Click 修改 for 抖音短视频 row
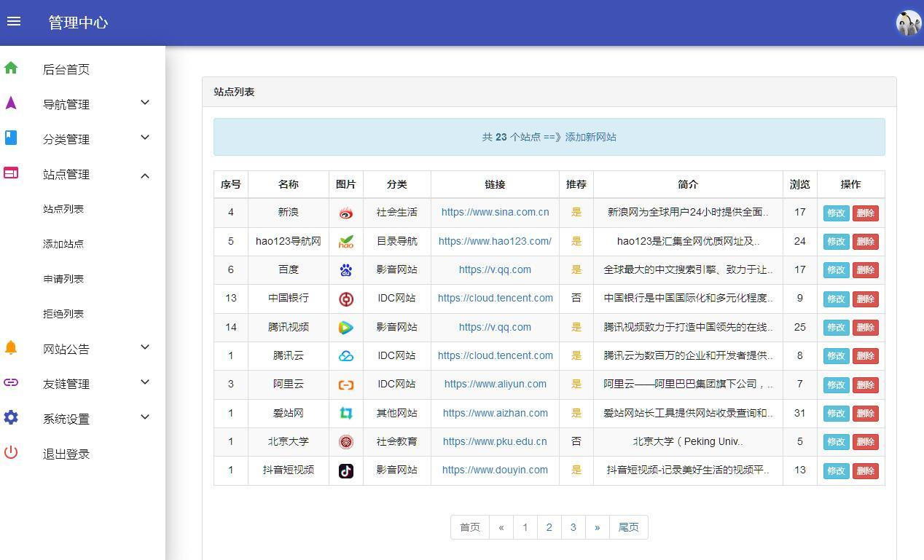This screenshot has width=924, height=560. coord(836,470)
